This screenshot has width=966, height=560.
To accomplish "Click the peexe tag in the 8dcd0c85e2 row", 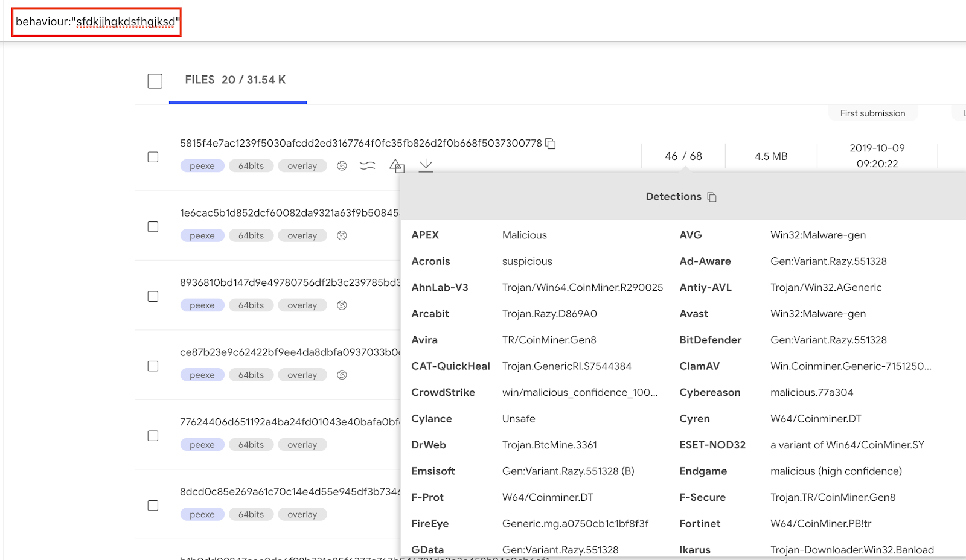I will [x=202, y=514].
